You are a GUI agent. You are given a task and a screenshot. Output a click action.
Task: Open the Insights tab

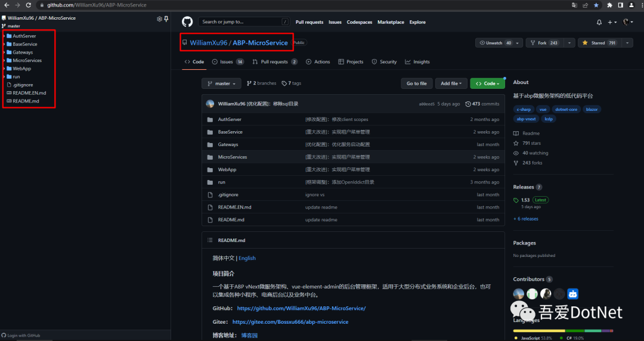(417, 61)
